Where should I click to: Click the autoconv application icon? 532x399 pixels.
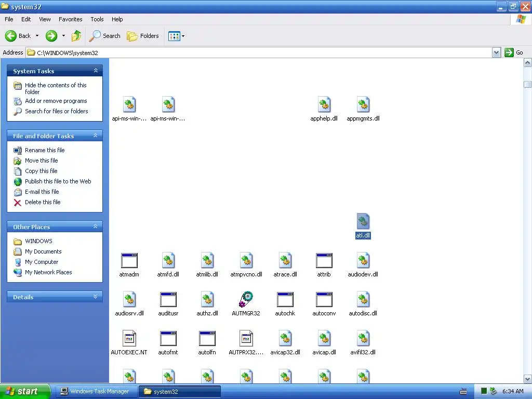[x=324, y=300]
